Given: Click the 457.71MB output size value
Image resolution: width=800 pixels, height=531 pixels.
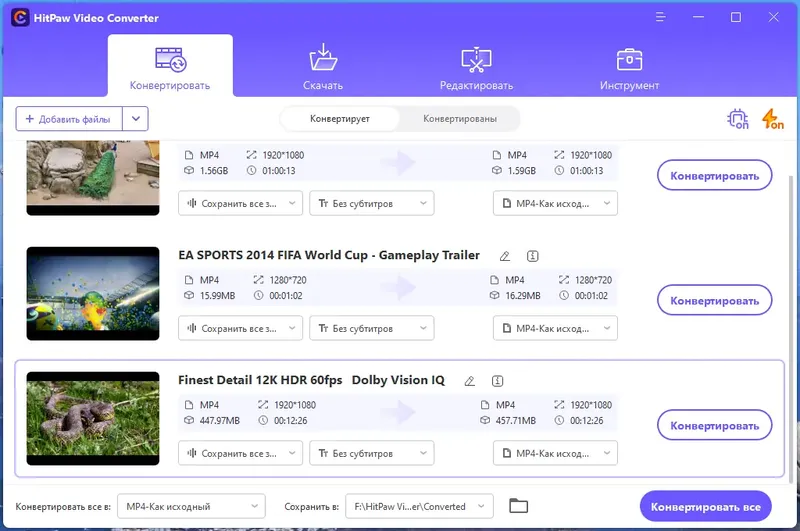Looking at the screenshot, I should point(516,421).
